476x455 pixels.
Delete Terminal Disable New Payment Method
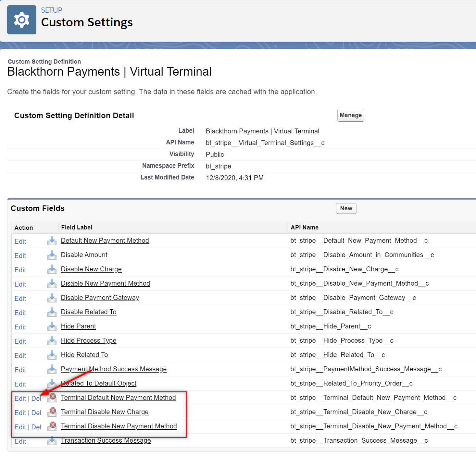point(36,427)
